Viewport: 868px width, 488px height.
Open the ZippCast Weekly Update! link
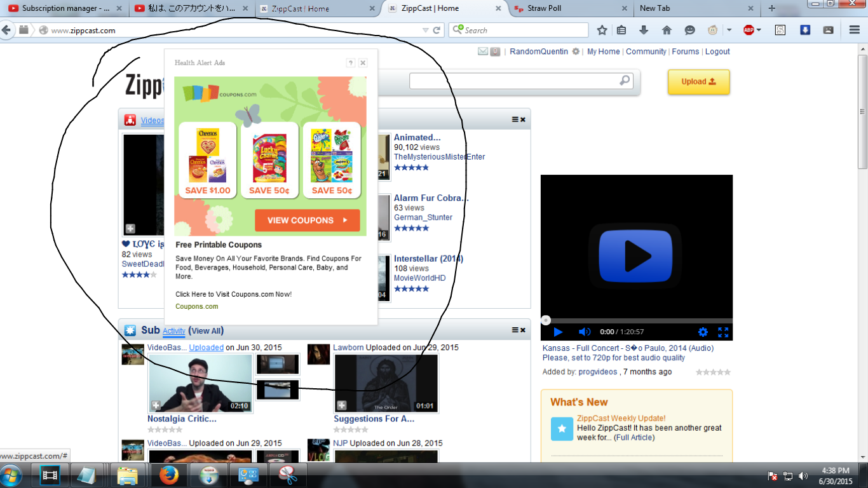pos(621,418)
